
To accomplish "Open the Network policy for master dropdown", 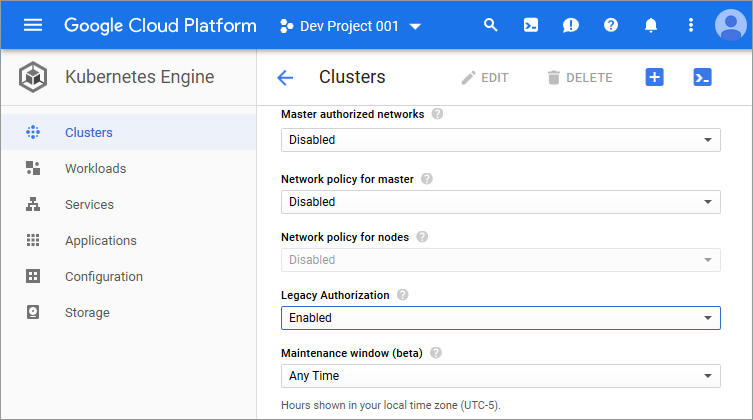I will (500, 202).
